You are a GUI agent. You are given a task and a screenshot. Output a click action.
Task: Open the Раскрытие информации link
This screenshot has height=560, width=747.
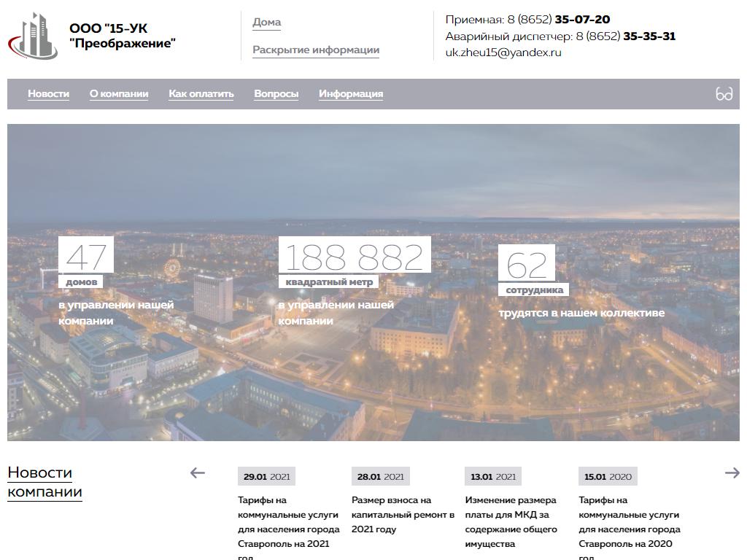tap(316, 50)
